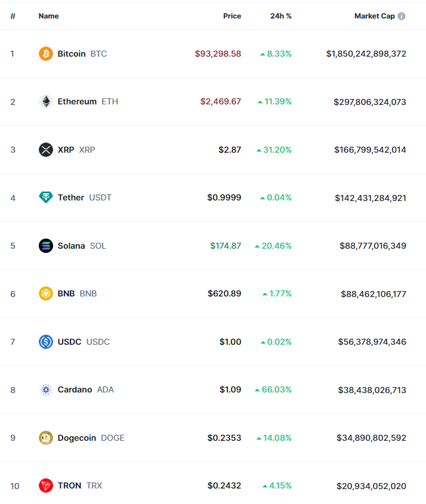Click the USDC blue logo icon
Viewport: 426px width, 504px height.
(x=46, y=342)
